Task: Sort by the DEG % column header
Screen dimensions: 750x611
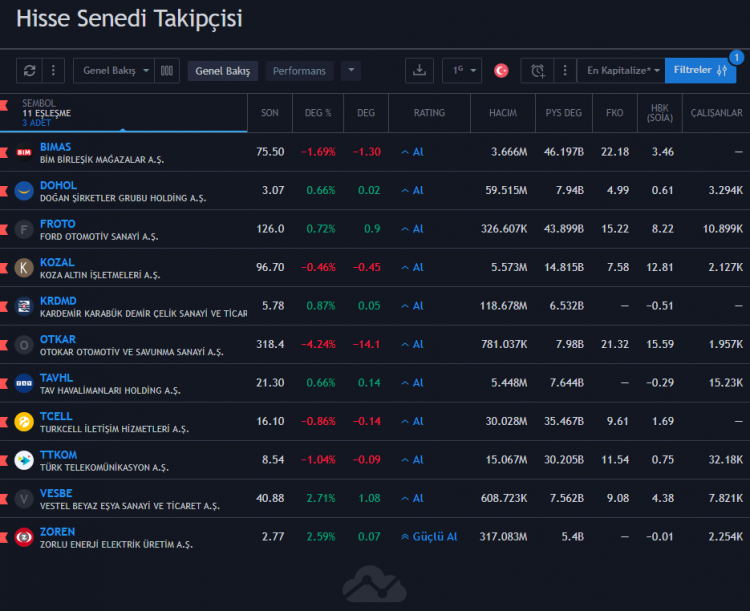Action: pyautogui.click(x=318, y=113)
